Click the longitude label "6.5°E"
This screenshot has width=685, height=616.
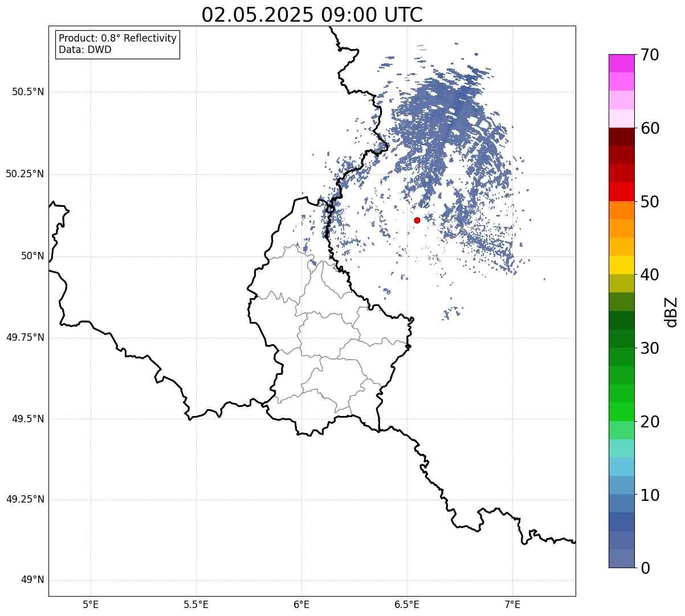(x=407, y=605)
